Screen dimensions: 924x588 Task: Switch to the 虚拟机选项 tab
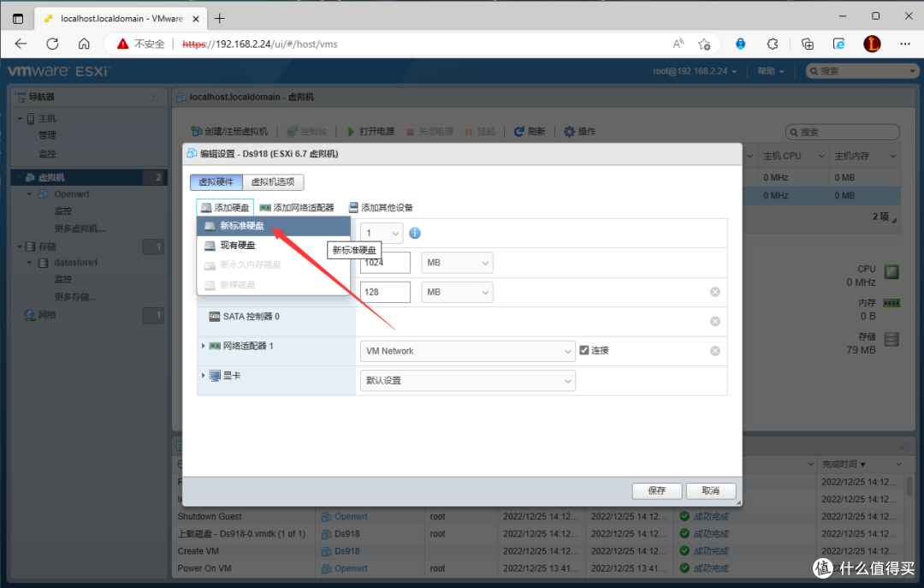(273, 182)
